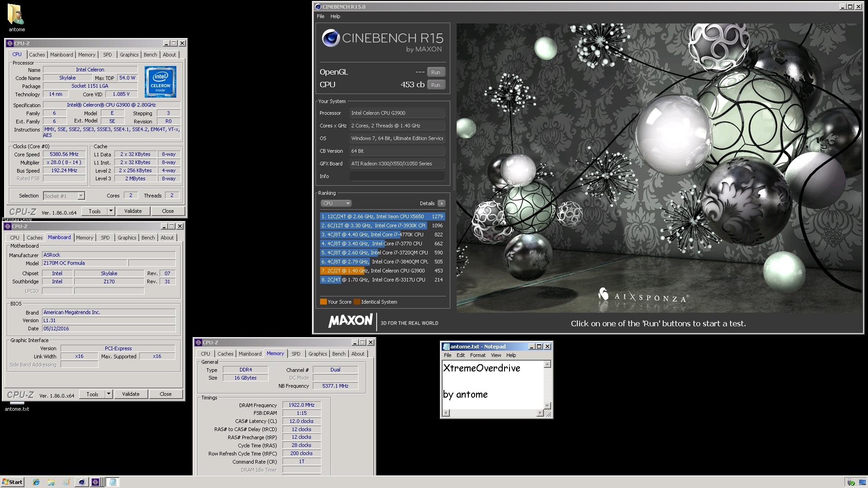Image resolution: width=868 pixels, height=488 pixels.
Task: Open Format menu in Notepad
Action: 477,355
